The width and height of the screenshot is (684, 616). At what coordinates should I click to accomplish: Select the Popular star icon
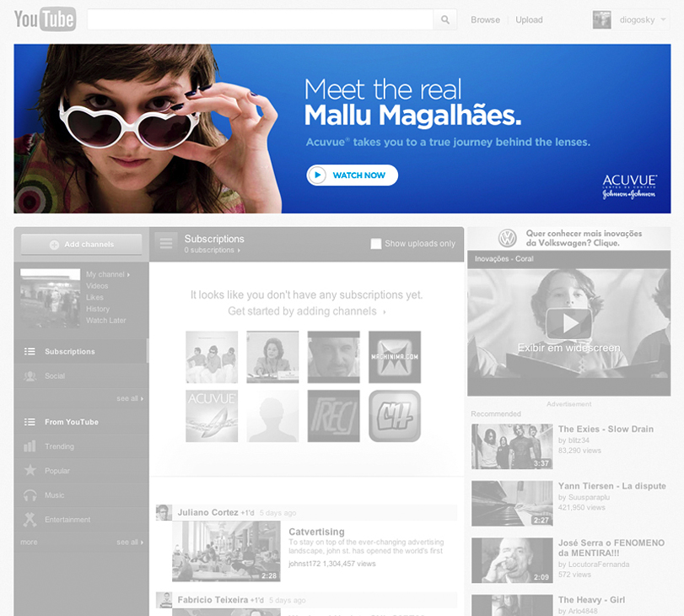[30, 470]
